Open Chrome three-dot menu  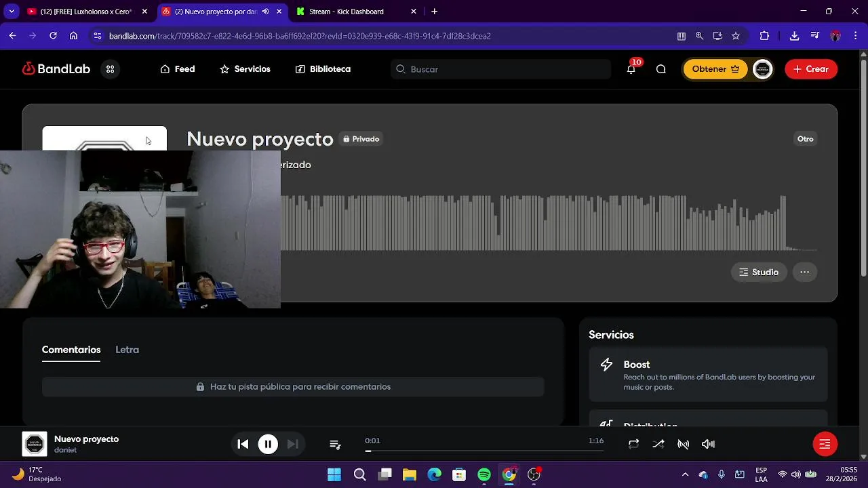(855, 36)
